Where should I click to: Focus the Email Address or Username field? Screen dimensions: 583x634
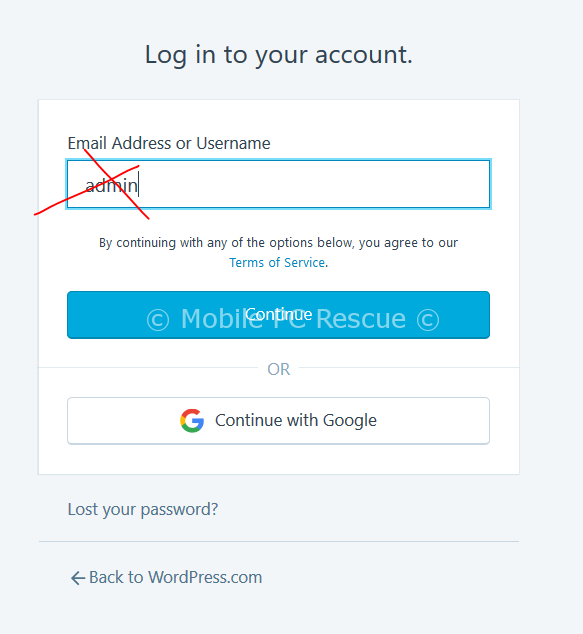[x=278, y=184]
